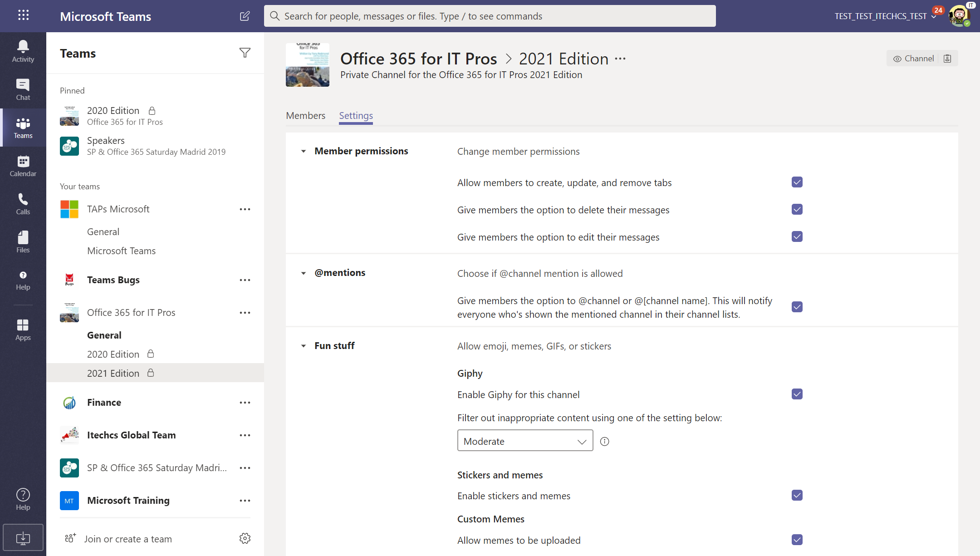Click Join or create a team
This screenshot has height=556, width=980.
[x=127, y=539]
